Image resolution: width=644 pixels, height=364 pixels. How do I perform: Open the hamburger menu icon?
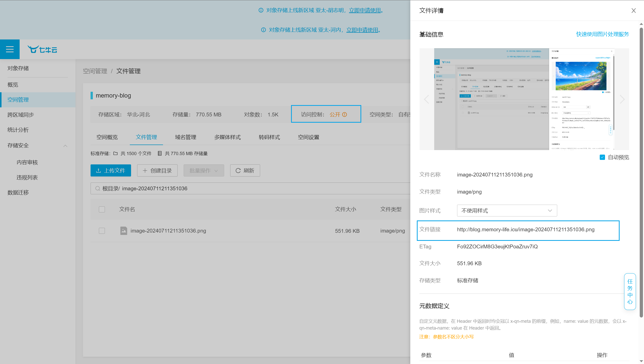[x=10, y=49]
